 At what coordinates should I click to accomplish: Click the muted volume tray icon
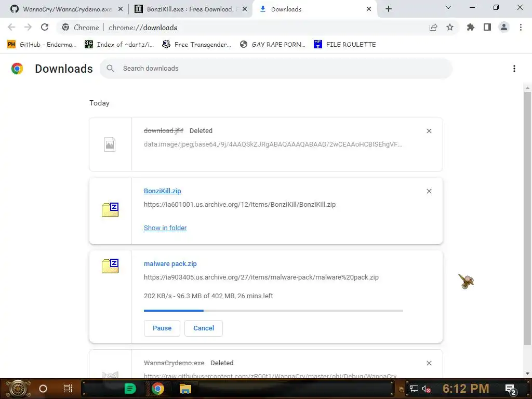427,389
